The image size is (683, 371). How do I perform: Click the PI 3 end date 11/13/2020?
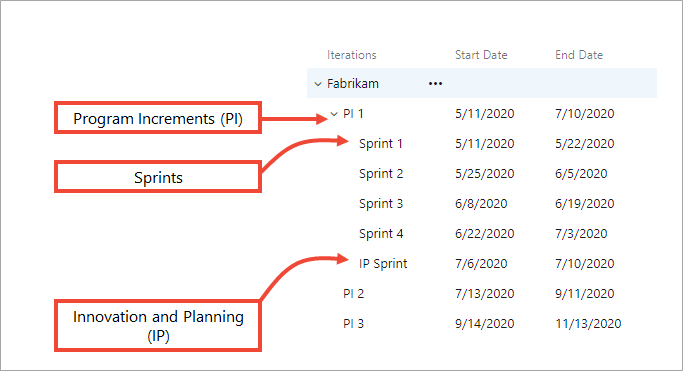click(588, 324)
